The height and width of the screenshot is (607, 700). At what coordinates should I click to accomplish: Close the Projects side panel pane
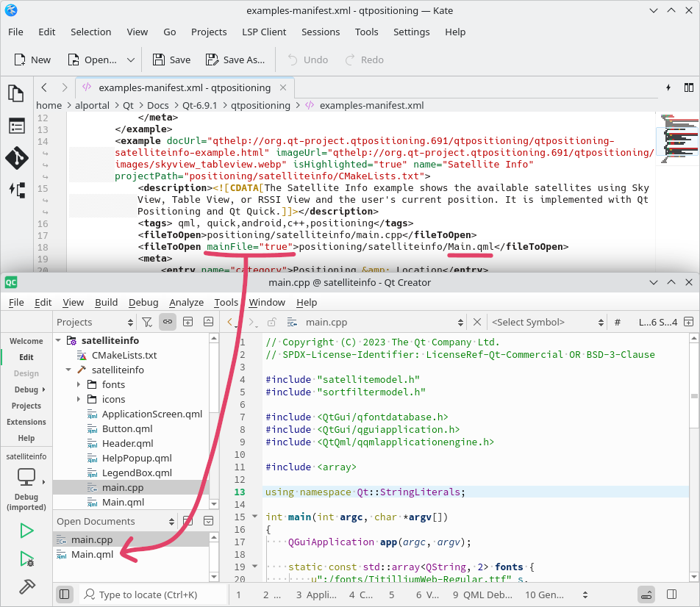(209, 323)
